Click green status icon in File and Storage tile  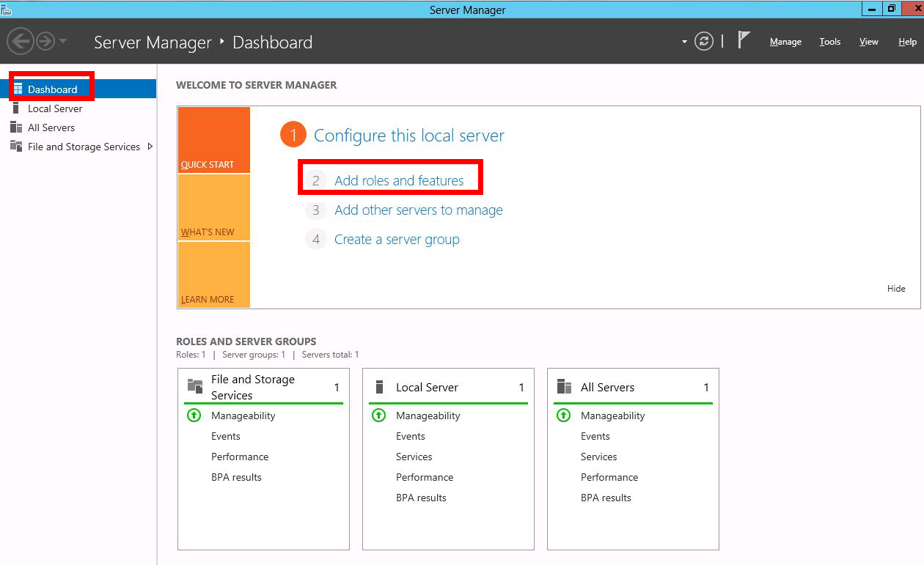pyautogui.click(x=194, y=415)
